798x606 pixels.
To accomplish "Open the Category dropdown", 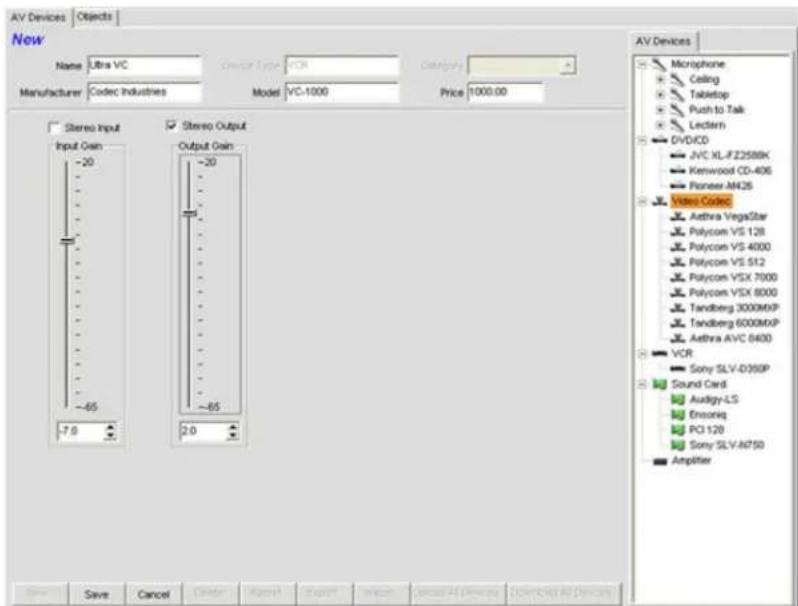I will coord(568,66).
